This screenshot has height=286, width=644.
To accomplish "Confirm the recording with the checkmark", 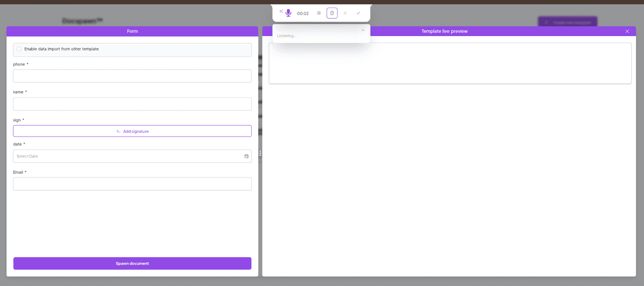I will click(358, 13).
